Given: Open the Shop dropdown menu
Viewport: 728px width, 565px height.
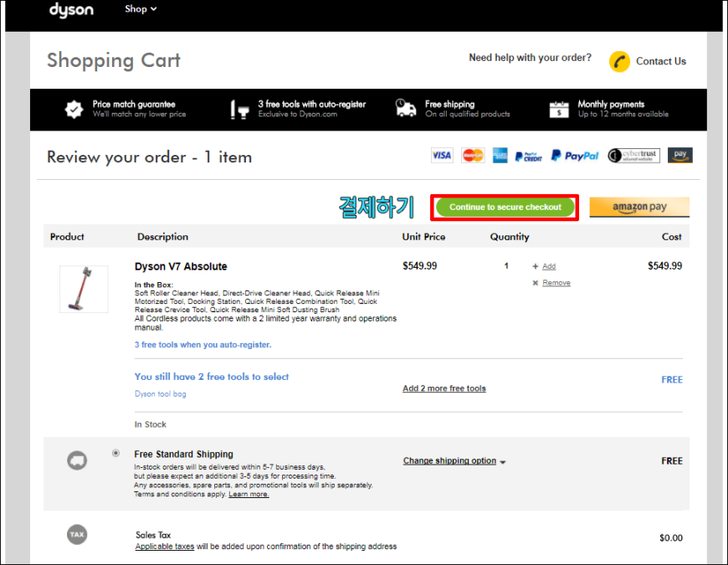Looking at the screenshot, I should click(x=141, y=9).
